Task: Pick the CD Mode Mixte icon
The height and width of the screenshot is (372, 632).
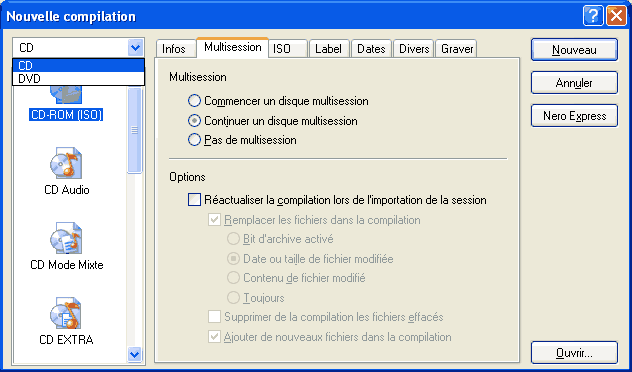Action: [x=66, y=238]
